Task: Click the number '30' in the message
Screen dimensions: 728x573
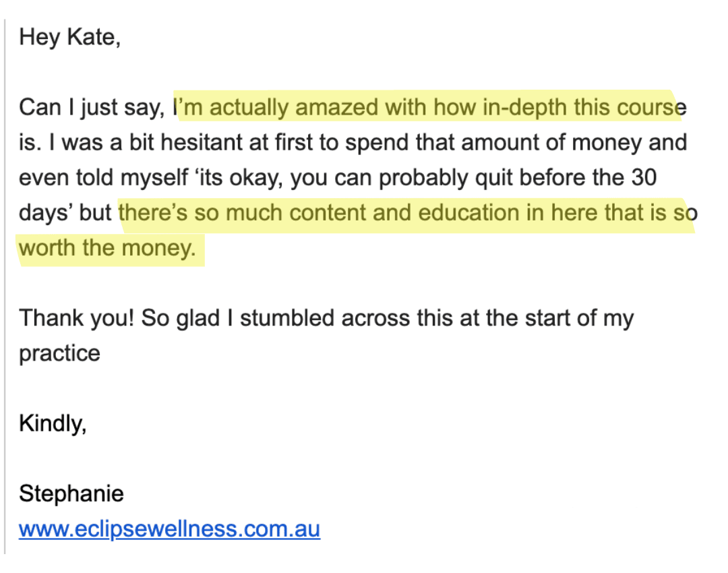Action: [644, 177]
